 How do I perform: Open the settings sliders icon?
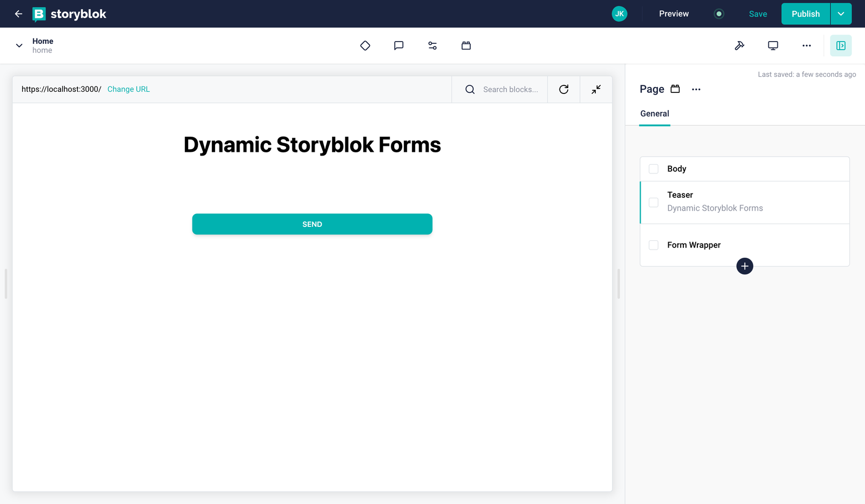[432, 46]
